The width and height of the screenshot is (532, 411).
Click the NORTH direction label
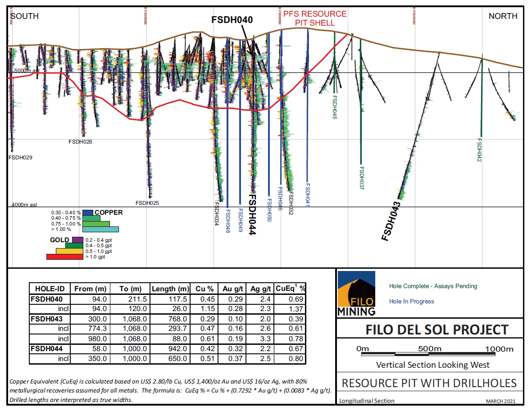coord(503,16)
